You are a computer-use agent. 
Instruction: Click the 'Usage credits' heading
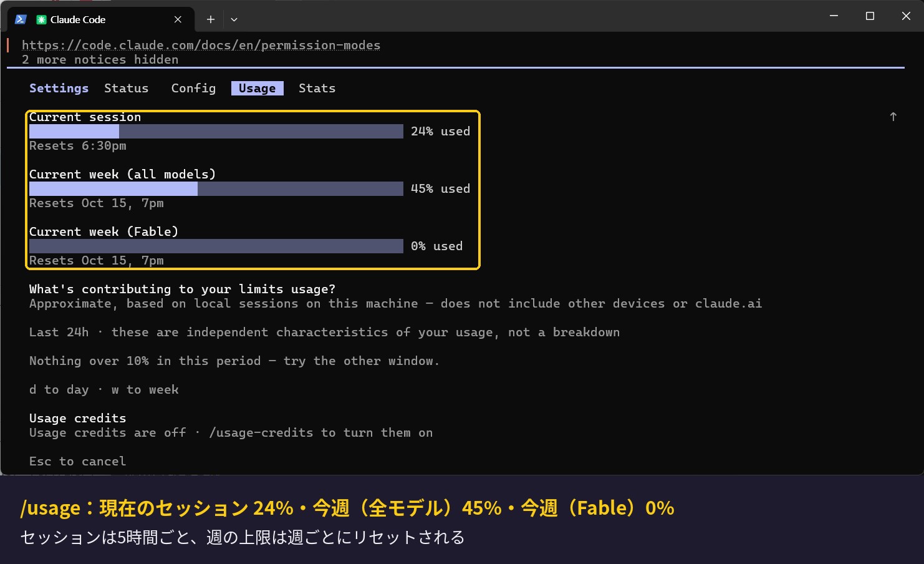[x=77, y=418]
